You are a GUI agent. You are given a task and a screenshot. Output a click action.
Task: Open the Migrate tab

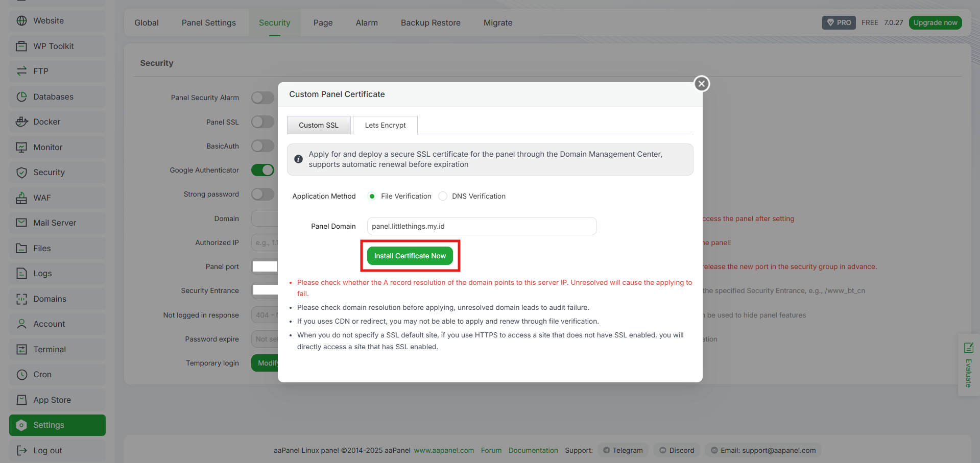click(498, 22)
